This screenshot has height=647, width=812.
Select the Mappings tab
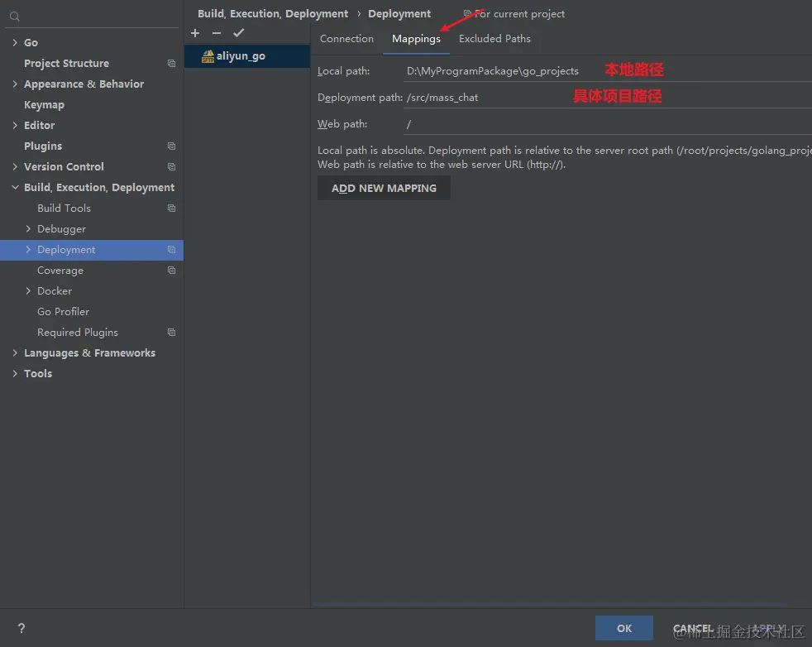pos(416,39)
